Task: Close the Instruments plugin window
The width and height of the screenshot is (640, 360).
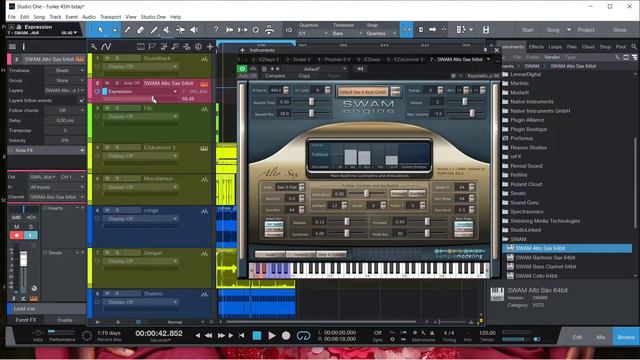Action: pyautogui.click(x=497, y=50)
